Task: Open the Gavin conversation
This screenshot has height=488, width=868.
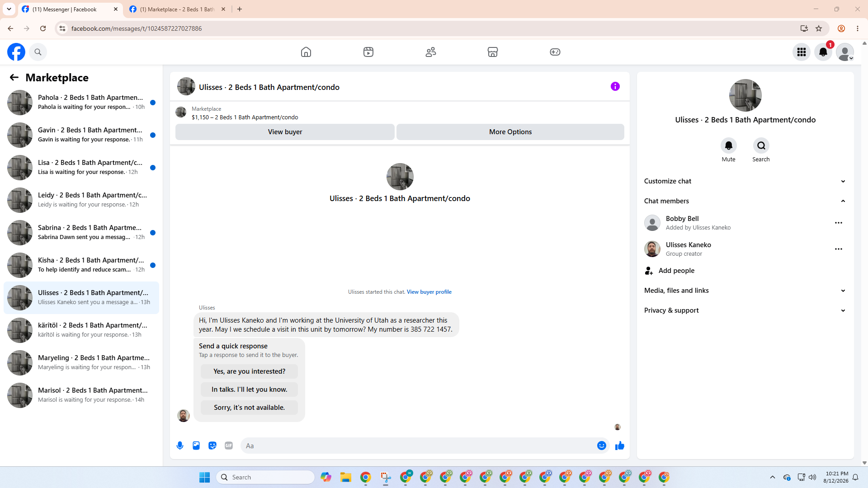Action: coord(81,135)
